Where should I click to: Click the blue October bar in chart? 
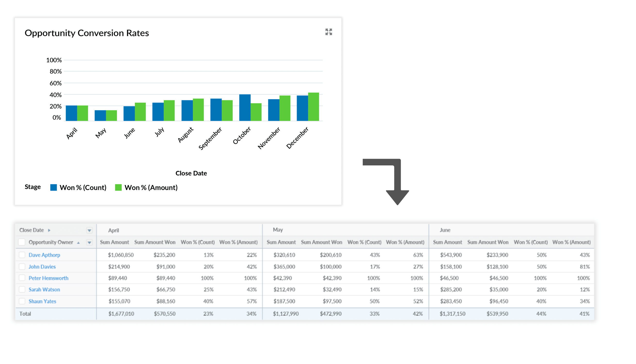(245, 108)
